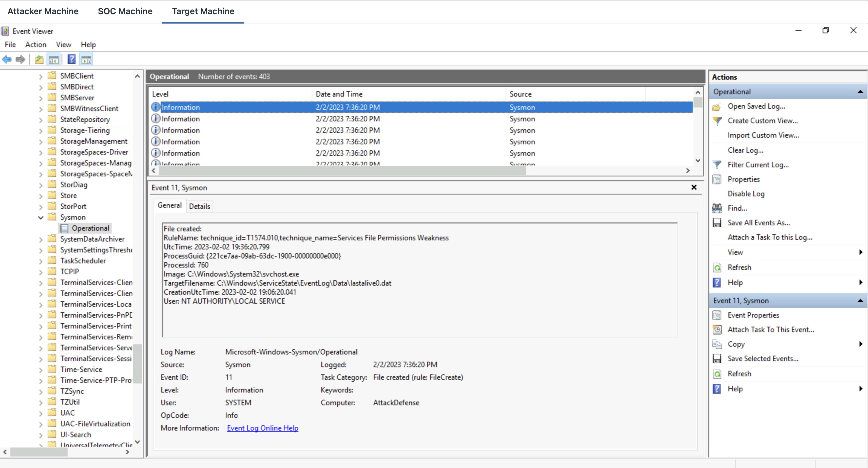Click Clear Log... action

(745, 150)
